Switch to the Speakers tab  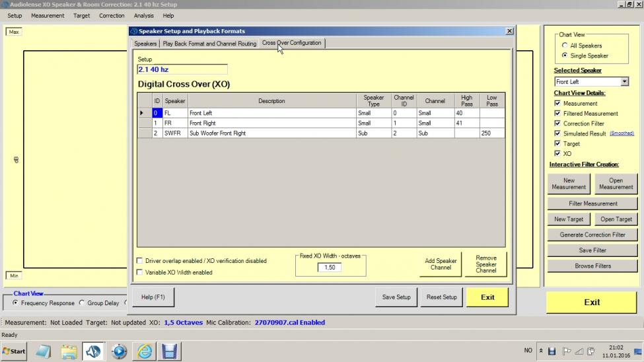pyautogui.click(x=145, y=44)
